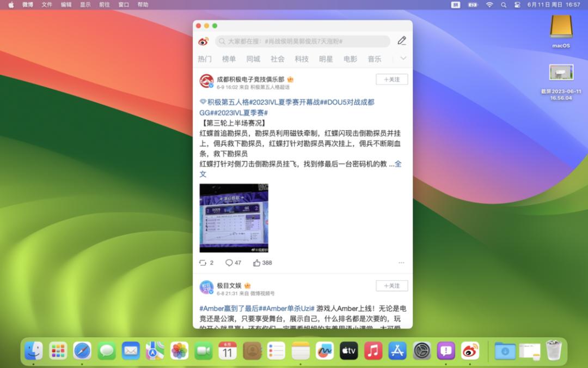This screenshot has width=588, height=368.
Task: Open the 前往 menu
Action: coord(105,5)
